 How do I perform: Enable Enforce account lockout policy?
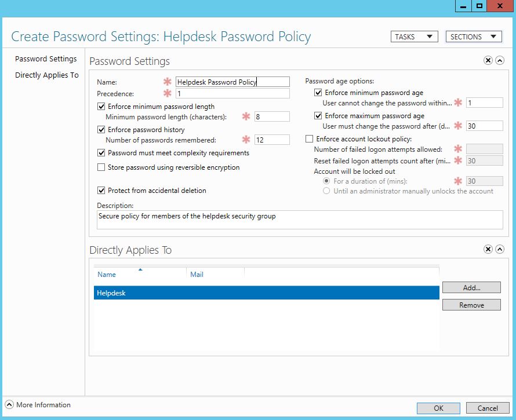(309, 139)
